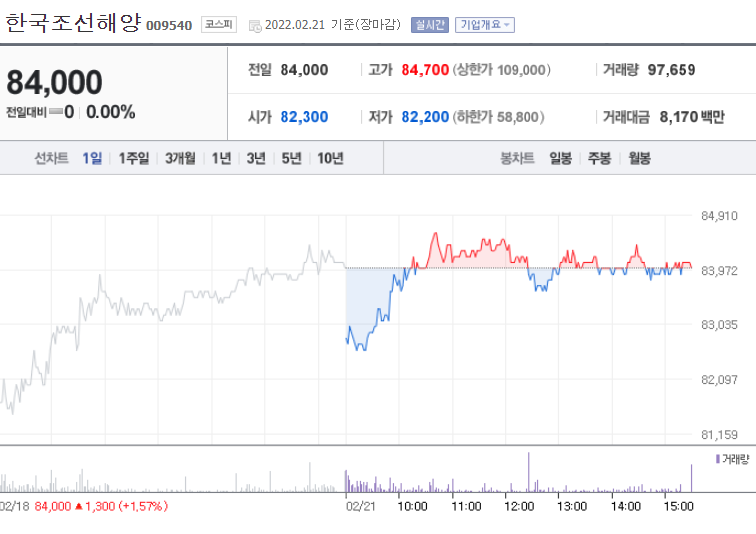Open the 기업개요 dropdown
Screen dimensions: 756x534
485,25
